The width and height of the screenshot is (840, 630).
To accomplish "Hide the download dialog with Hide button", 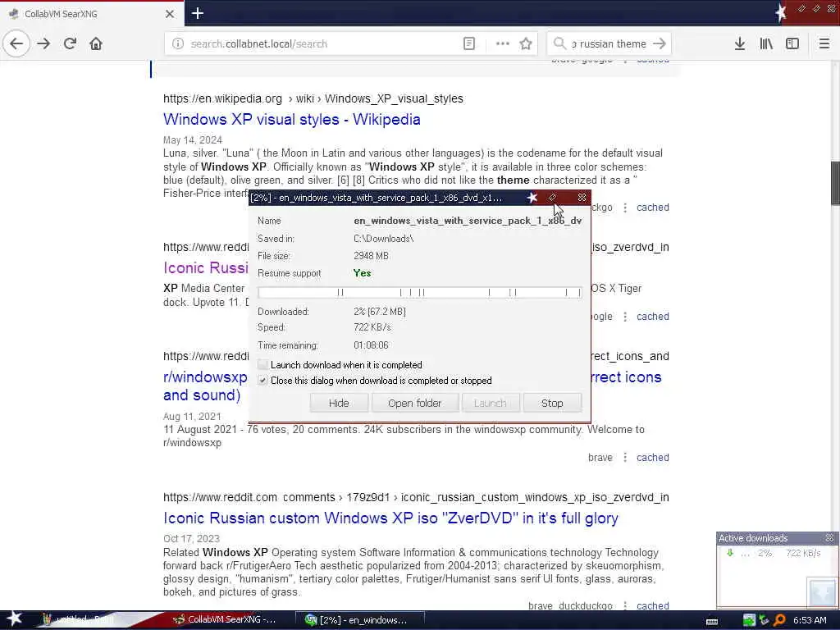I will (339, 404).
